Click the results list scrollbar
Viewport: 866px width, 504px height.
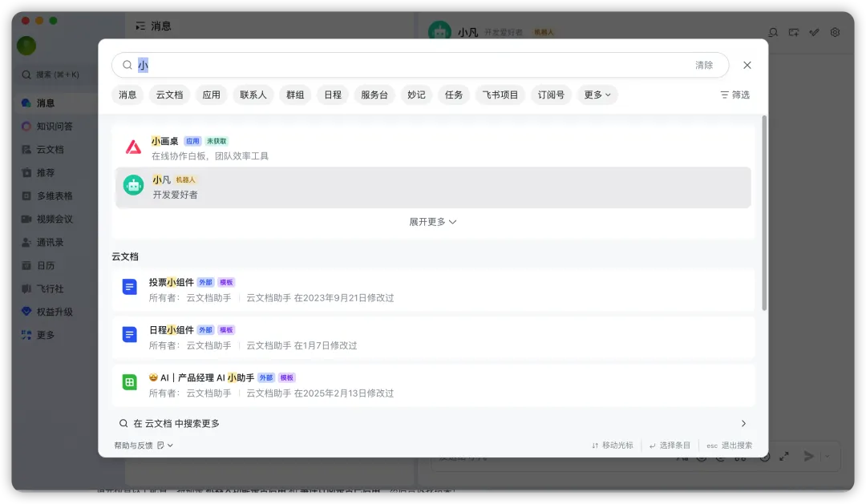[764, 213]
